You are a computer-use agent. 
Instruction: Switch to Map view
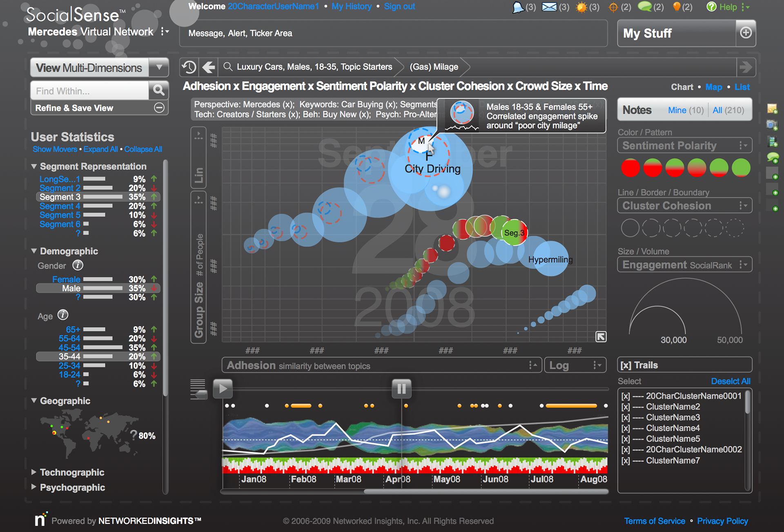click(713, 87)
